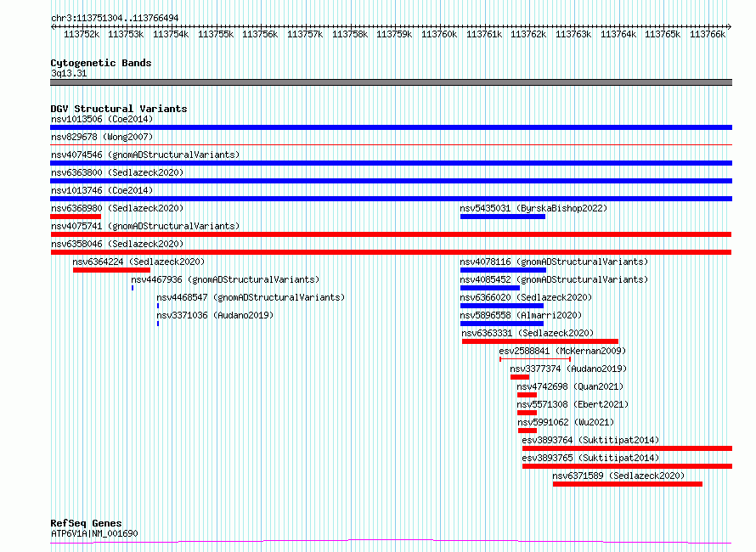Image resolution: width=756 pixels, height=552 pixels.
Task: Open the nsv5991062 (Wu2021) label
Action: click(566, 422)
